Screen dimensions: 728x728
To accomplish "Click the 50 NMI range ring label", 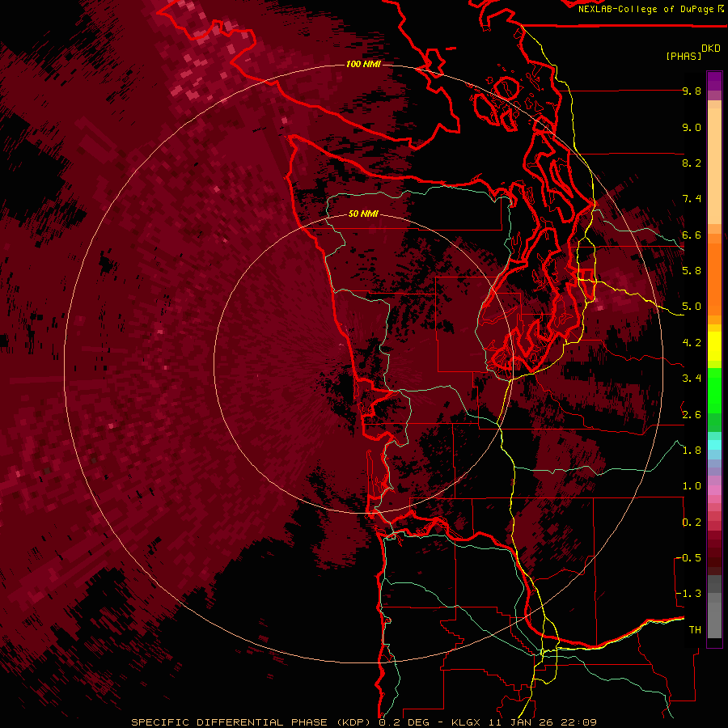I will point(363,214).
